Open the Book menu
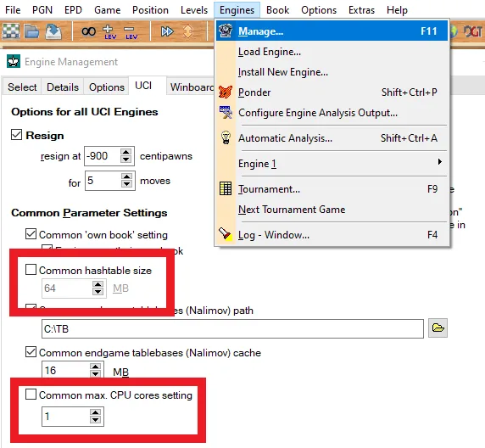Image resolution: width=485 pixels, height=448 pixels. 277,10
